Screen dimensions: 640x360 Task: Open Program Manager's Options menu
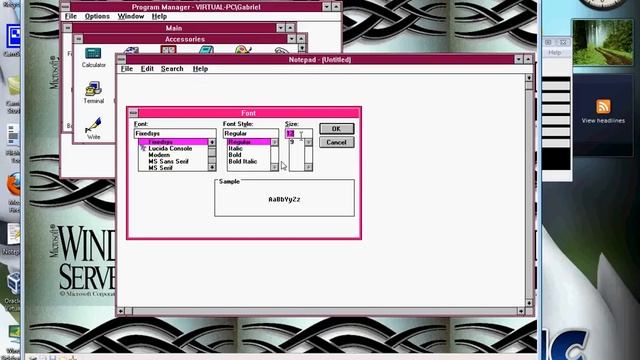click(97, 16)
